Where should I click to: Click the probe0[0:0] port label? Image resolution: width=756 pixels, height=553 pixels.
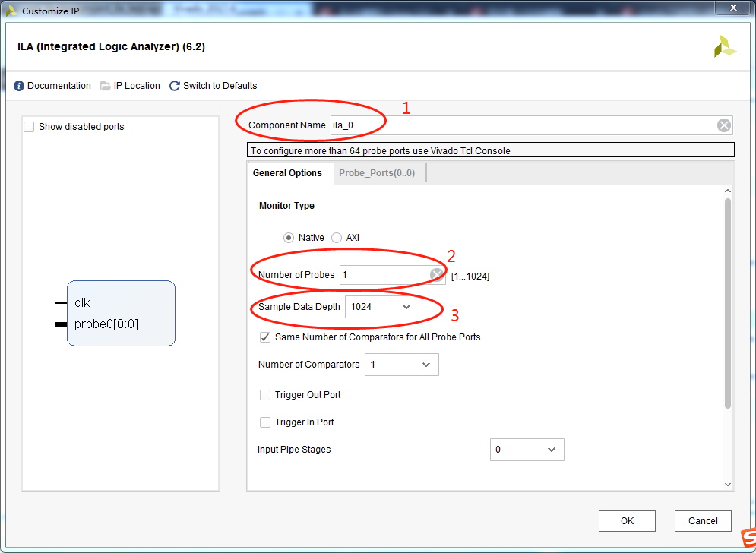click(106, 324)
